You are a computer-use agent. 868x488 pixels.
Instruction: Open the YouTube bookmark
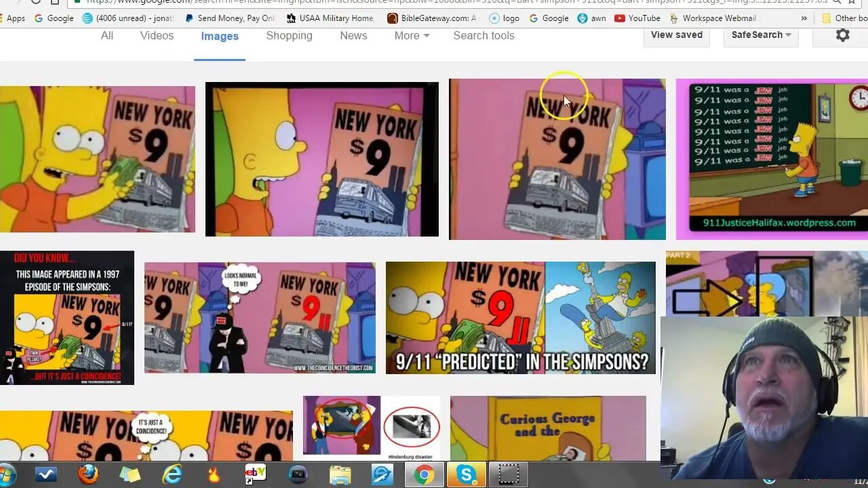637,18
